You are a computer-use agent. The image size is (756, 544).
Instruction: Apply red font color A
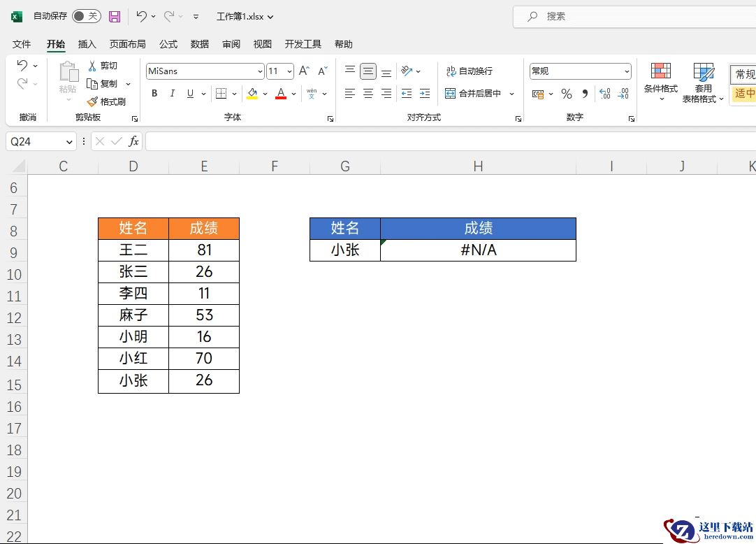click(x=281, y=93)
